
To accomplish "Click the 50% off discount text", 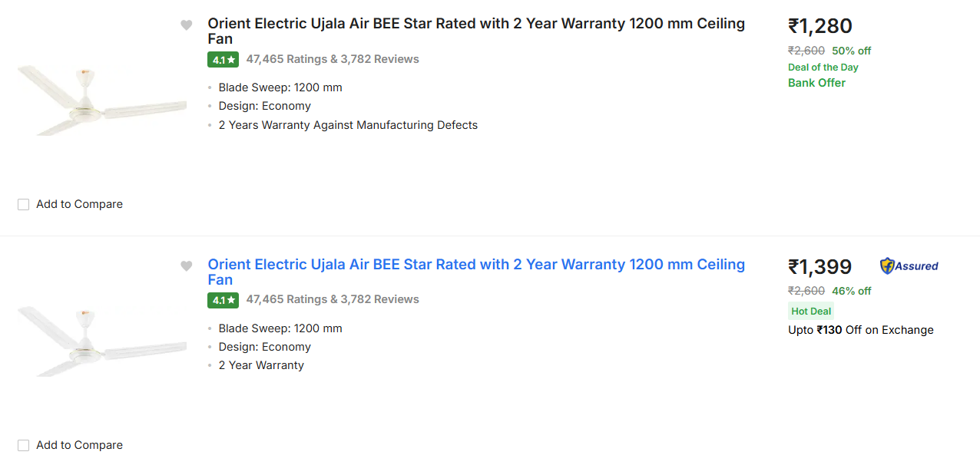I will (851, 51).
